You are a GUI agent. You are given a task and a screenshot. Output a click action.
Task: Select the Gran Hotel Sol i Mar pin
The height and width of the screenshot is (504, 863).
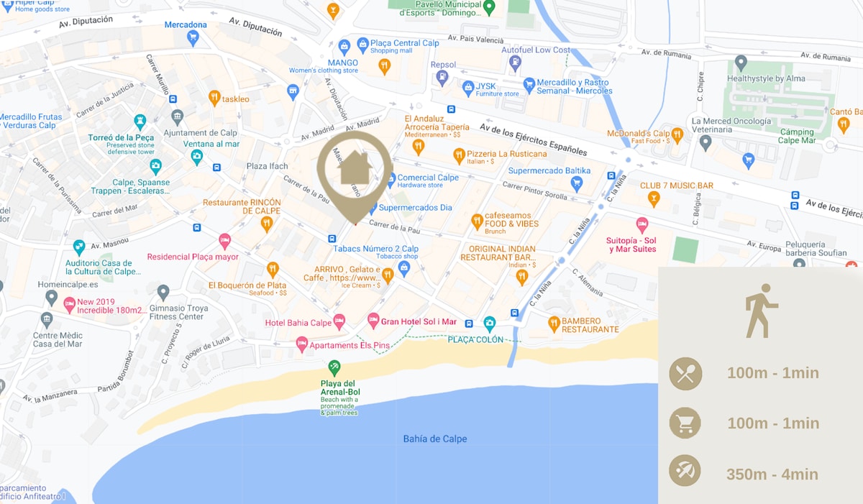pyautogui.click(x=373, y=321)
